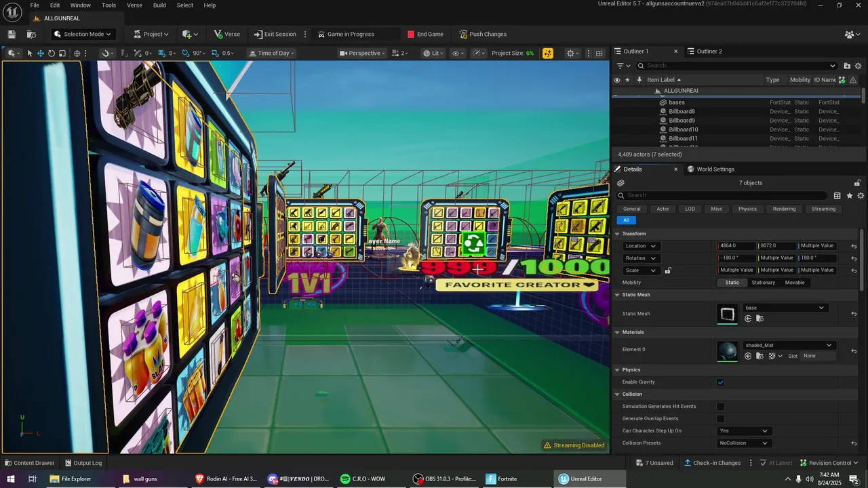The image size is (868, 488).
Task: Click the Details favorites star icon
Action: pos(849,195)
